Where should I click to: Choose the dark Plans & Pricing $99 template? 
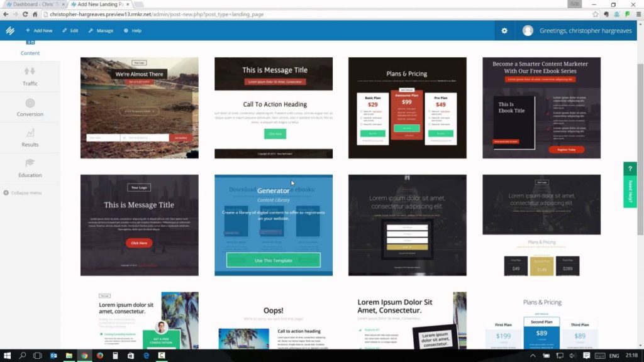[x=408, y=108]
